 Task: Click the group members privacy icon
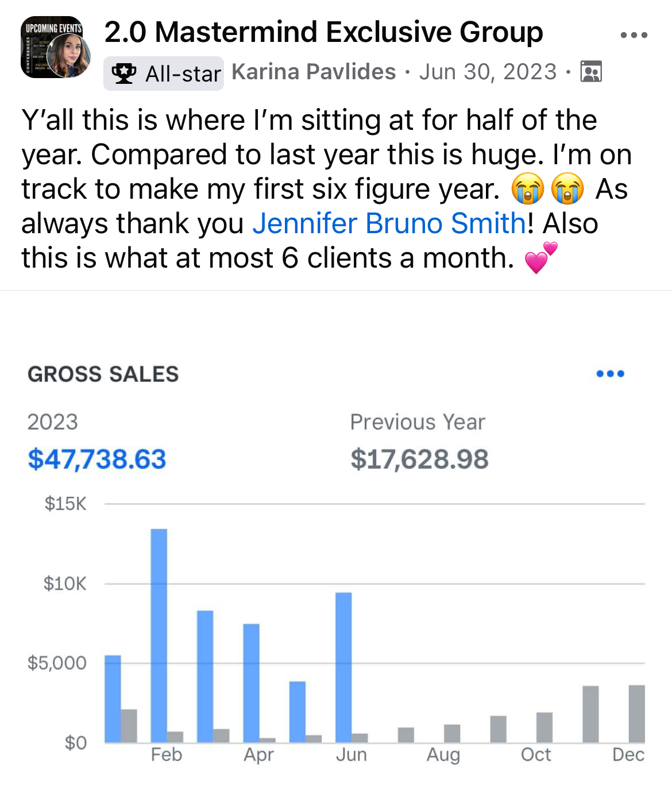(x=591, y=72)
